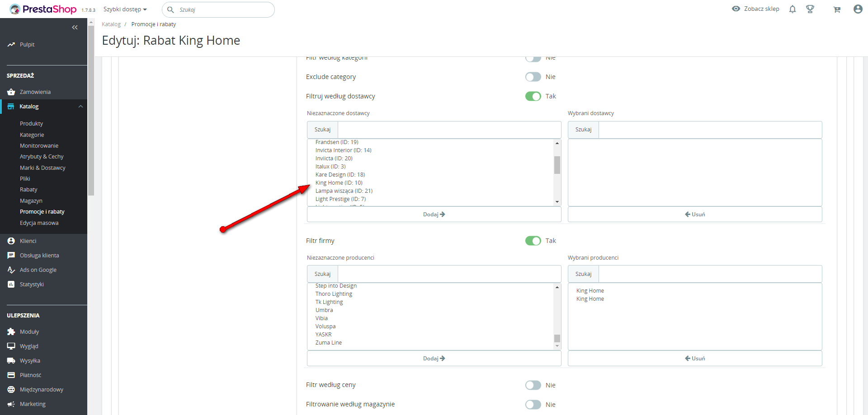Click the Zamówienia basket icon
The width and height of the screenshot is (868, 415).
coord(11,92)
